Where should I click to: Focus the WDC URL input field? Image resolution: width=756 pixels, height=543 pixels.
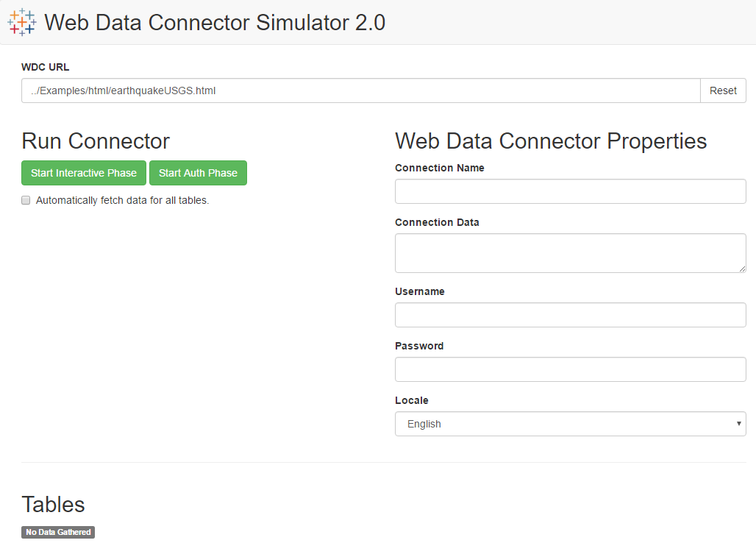(x=360, y=90)
